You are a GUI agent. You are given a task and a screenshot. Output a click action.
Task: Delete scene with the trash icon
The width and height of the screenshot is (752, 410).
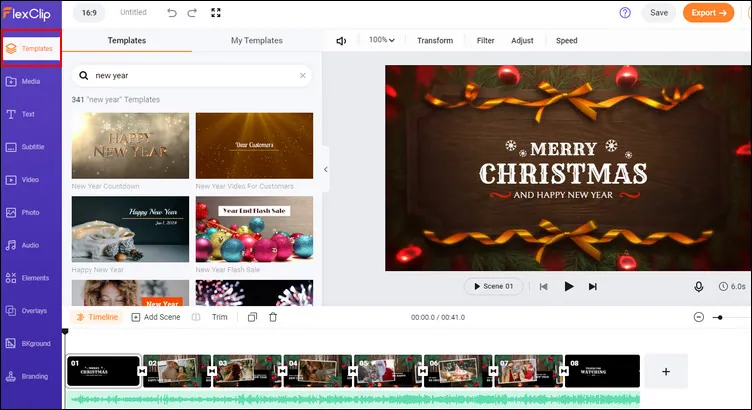tap(273, 317)
